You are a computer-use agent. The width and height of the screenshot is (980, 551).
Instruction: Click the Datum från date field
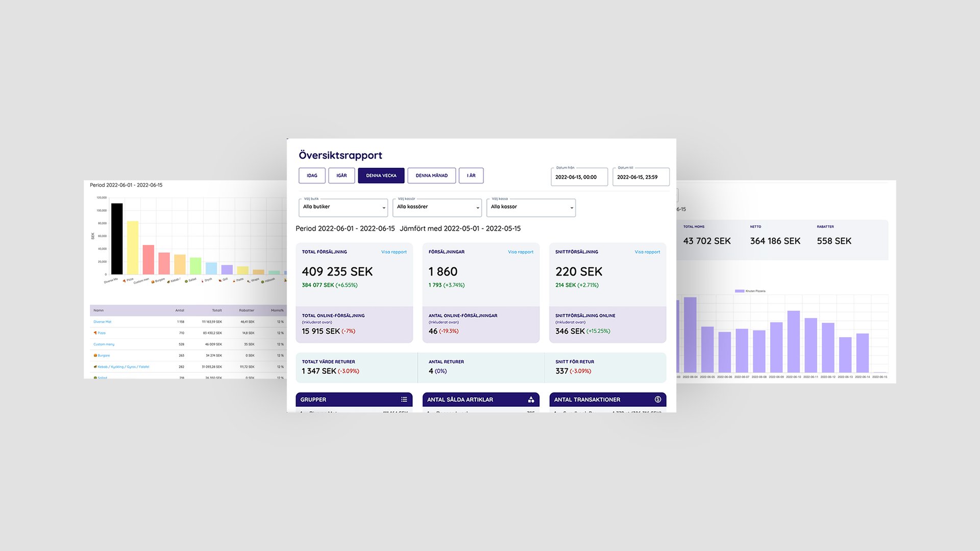tap(579, 177)
